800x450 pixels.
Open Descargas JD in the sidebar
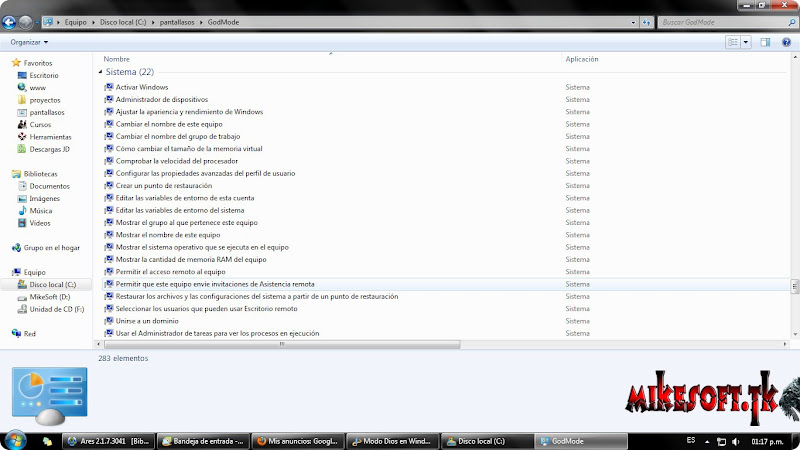[49, 149]
